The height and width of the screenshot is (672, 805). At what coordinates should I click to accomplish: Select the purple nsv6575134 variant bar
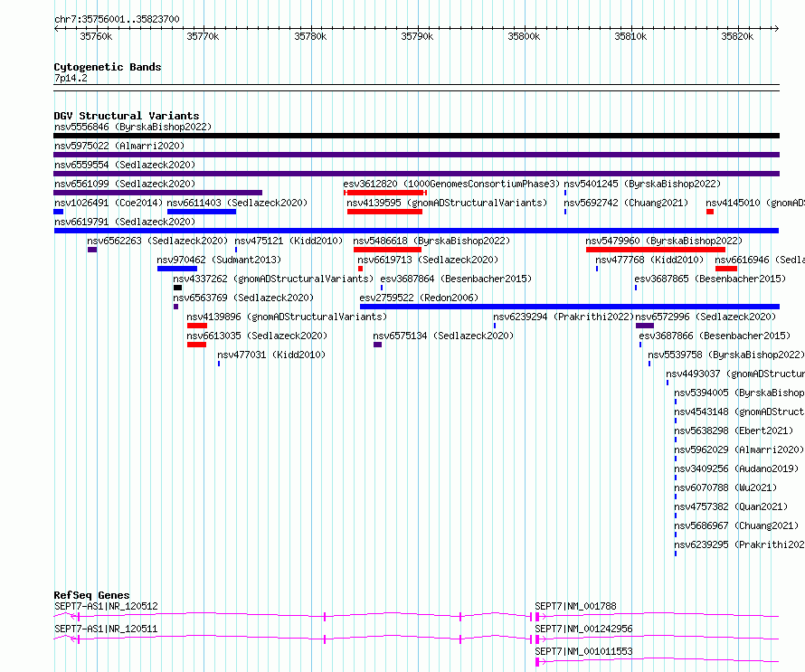[377, 345]
